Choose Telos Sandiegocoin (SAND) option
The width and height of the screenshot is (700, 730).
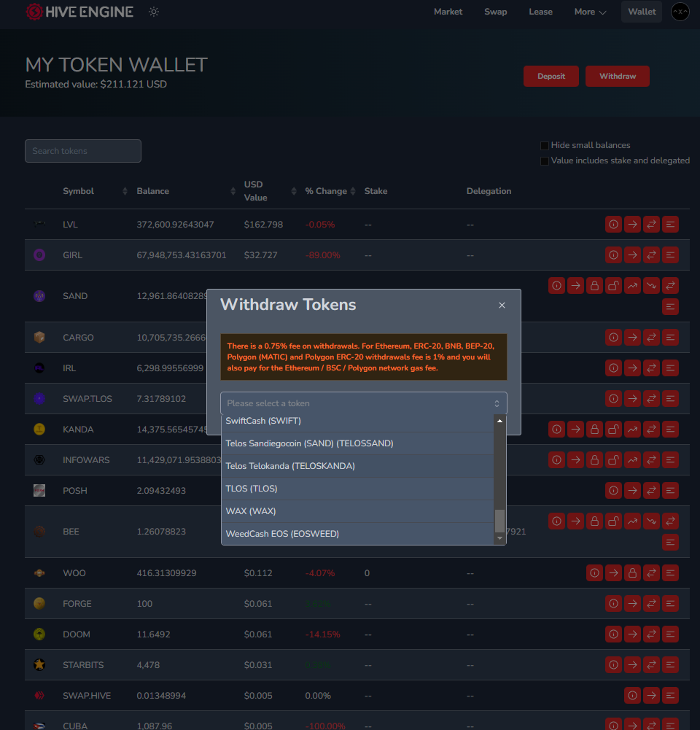(357, 443)
